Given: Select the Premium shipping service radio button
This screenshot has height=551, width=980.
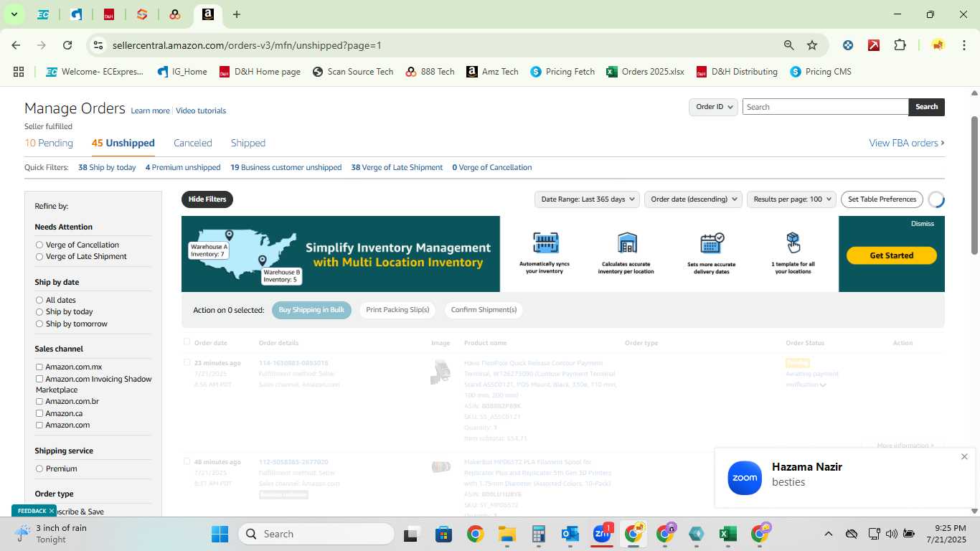Looking at the screenshot, I should [39, 468].
